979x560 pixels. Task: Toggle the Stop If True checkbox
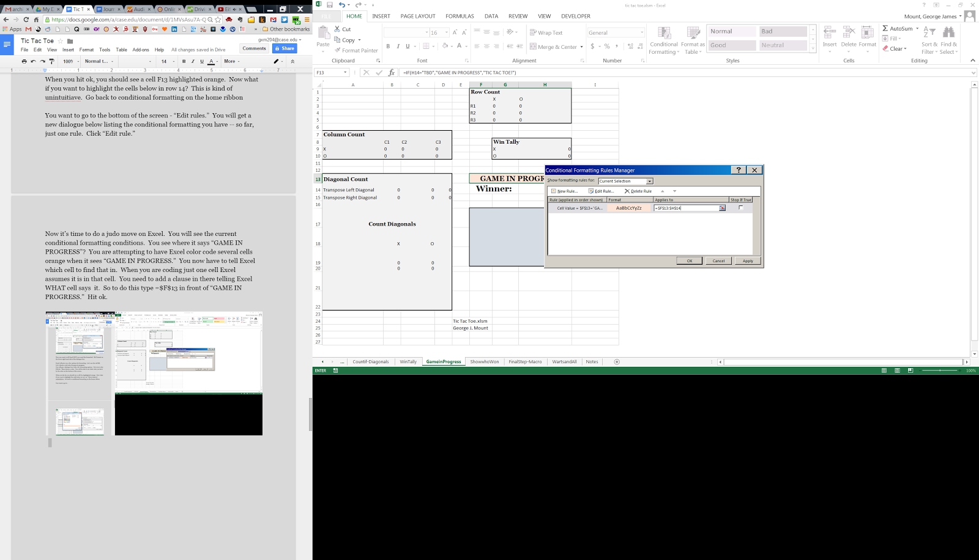[740, 208]
